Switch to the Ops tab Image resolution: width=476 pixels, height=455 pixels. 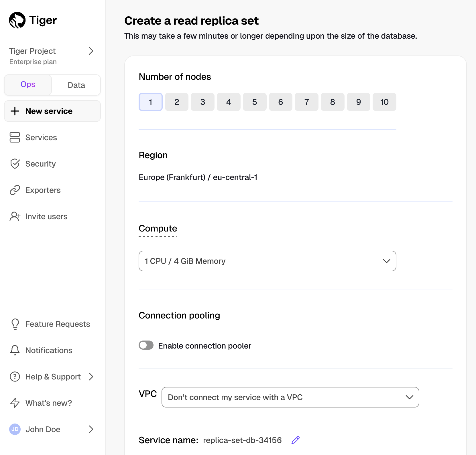[27, 84]
